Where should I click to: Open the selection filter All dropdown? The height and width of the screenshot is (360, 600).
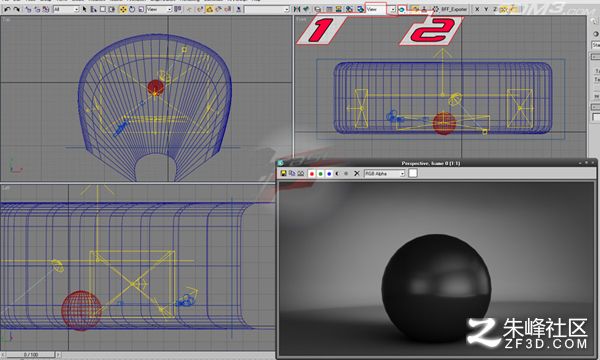tap(66, 9)
